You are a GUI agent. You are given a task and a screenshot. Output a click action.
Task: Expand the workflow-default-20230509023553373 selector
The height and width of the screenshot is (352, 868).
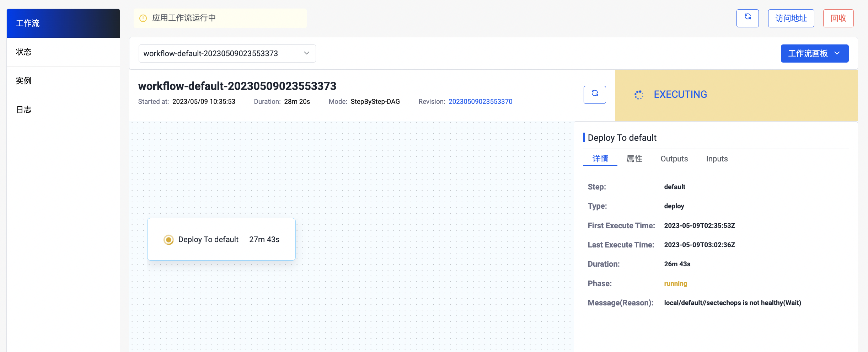coord(227,53)
